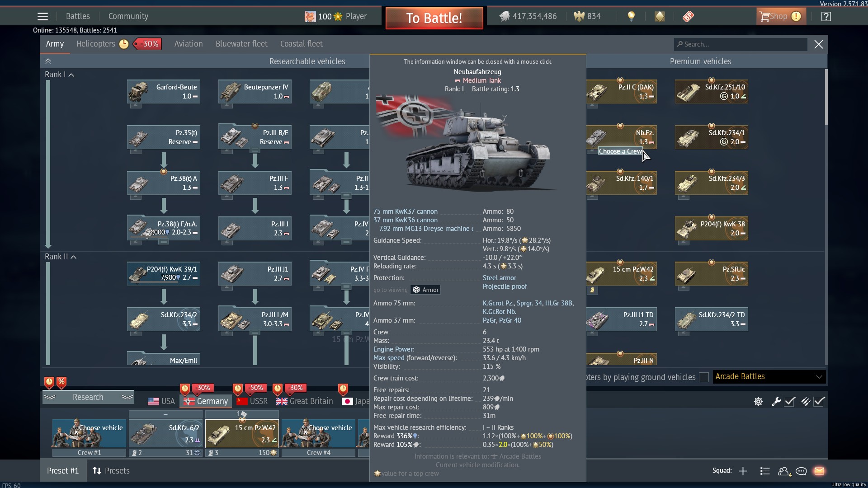Screen dimensions: 868x488
Task: Add a squad member with plus icon
Action: click(x=743, y=471)
